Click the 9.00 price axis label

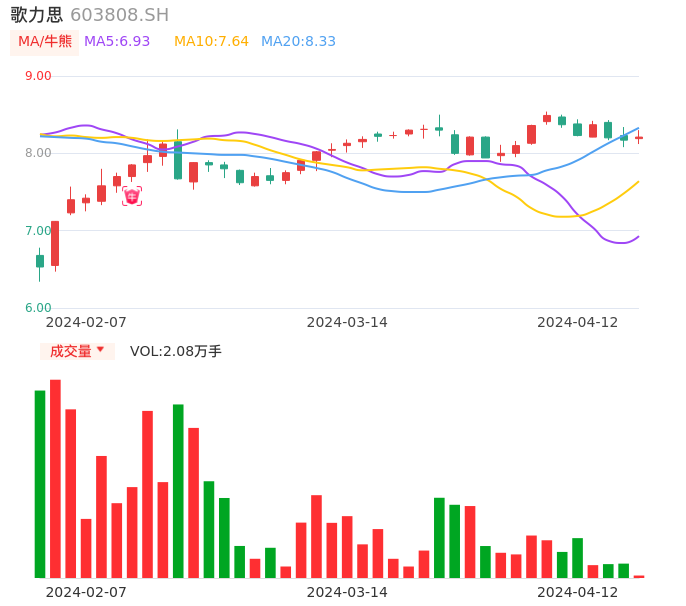click(x=38, y=76)
